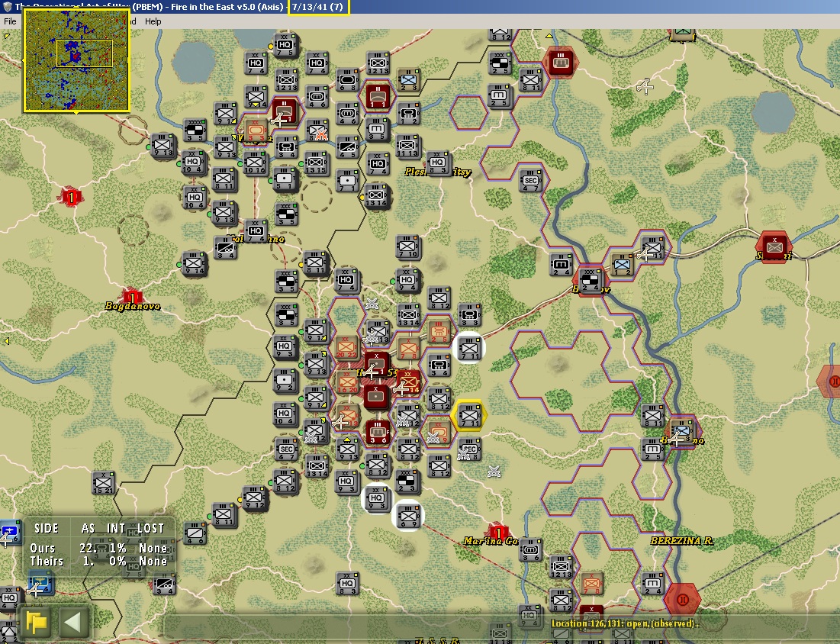The width and height of the screenshot is (840, 644).
Task: Select the XXXX army 3-5 unit
Action: (x=195, y=130)
